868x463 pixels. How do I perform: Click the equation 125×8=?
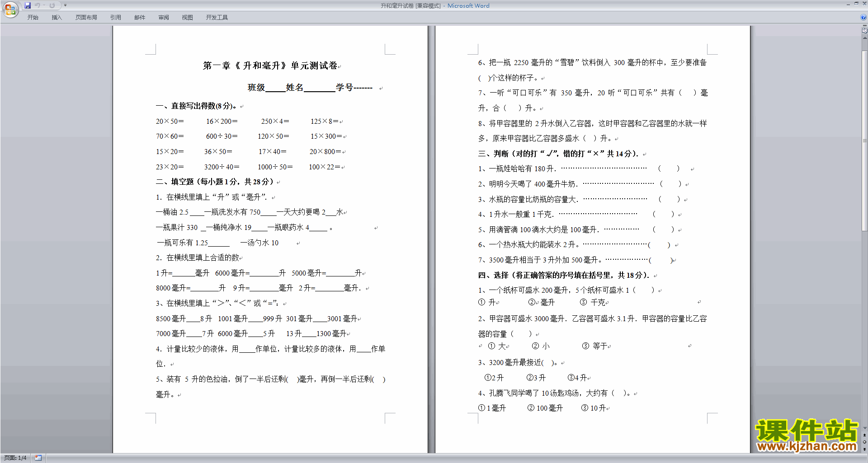[325, 122]
